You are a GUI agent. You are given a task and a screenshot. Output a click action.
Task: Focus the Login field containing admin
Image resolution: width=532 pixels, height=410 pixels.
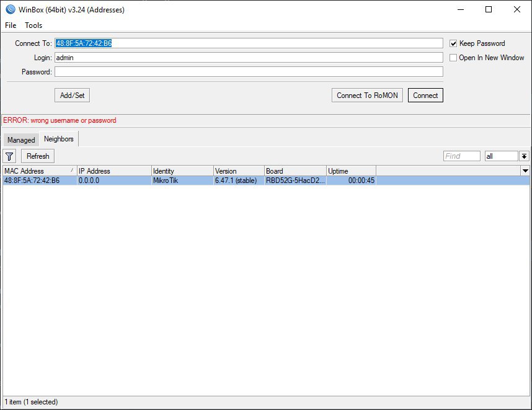[x=249, y=58]
